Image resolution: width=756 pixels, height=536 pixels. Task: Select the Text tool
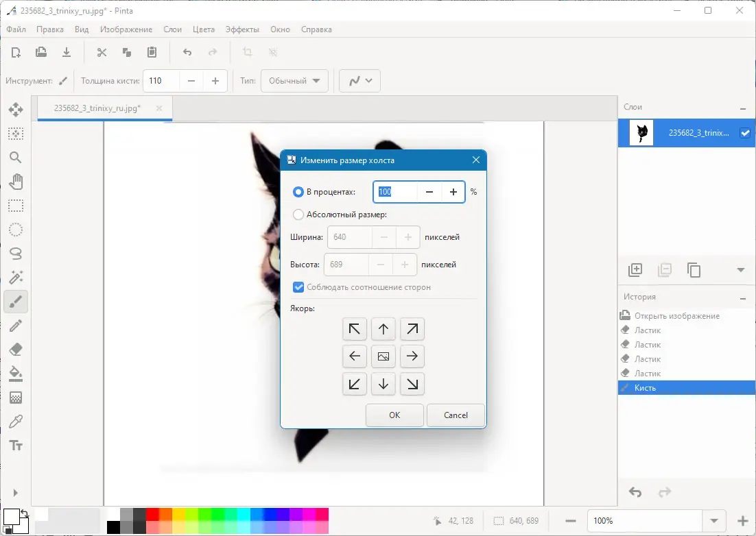(15, 446)
